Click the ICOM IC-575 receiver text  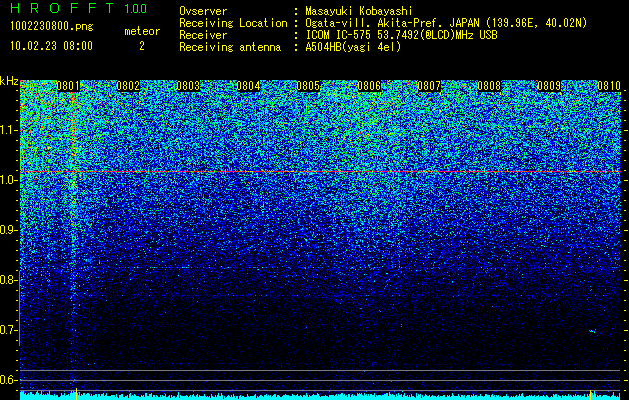[x=401, y=35]
